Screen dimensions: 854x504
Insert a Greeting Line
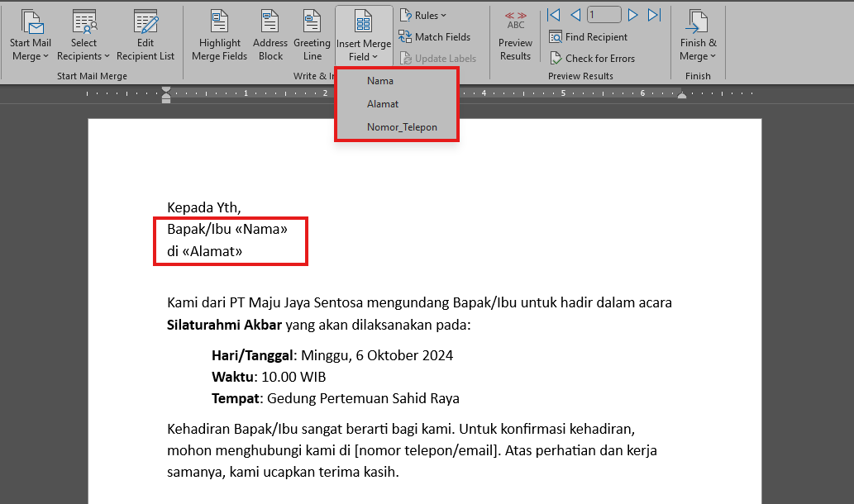pos(312,33)
